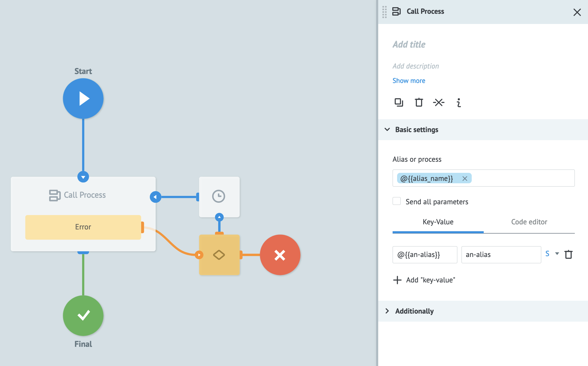
Task: Select the red error terminator node
Action: pos(280,255)
